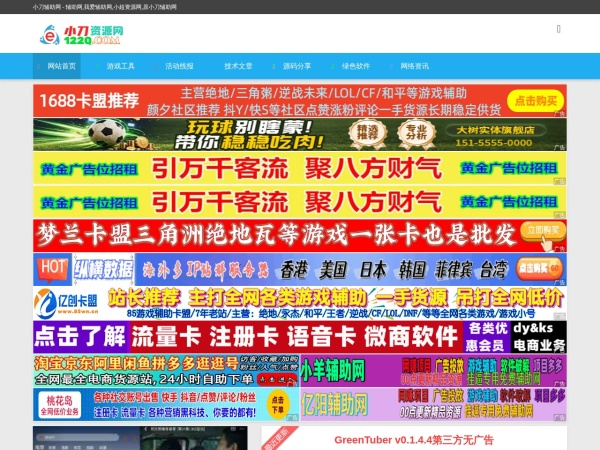Go to 网络资讯 section
The width and height of the screenshot is (600, 450).
point(414,66)
